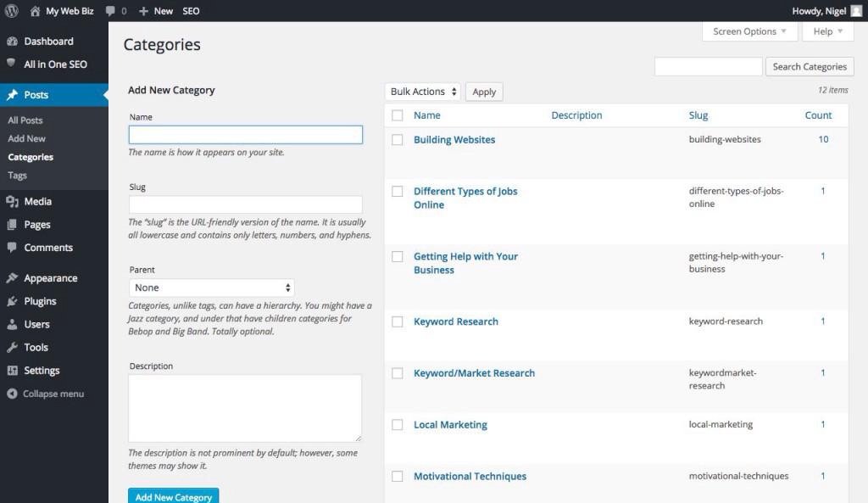Sort by the Description column header
This screenshot has height=503, width=868.
click(x=576, y=115)
